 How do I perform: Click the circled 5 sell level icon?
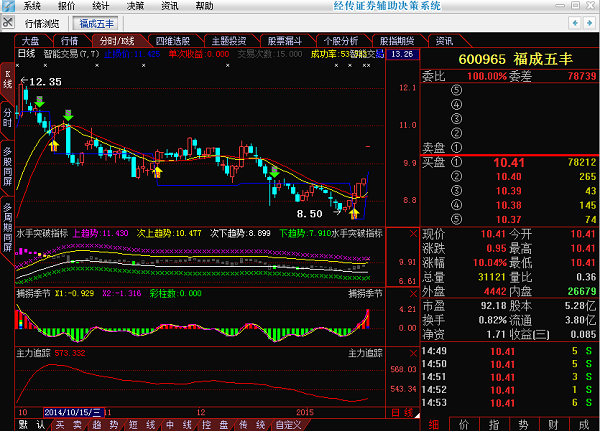click(x=456, y=90)
